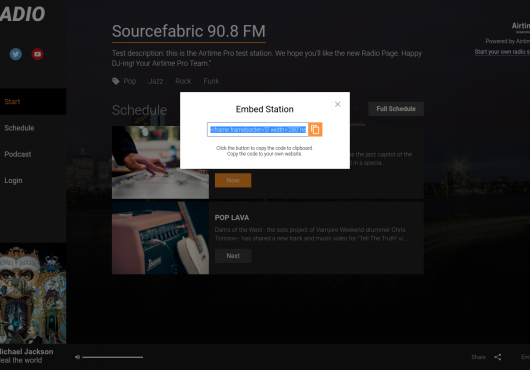
Task: Click the Schedule section heading
Action: coord(140,110)
